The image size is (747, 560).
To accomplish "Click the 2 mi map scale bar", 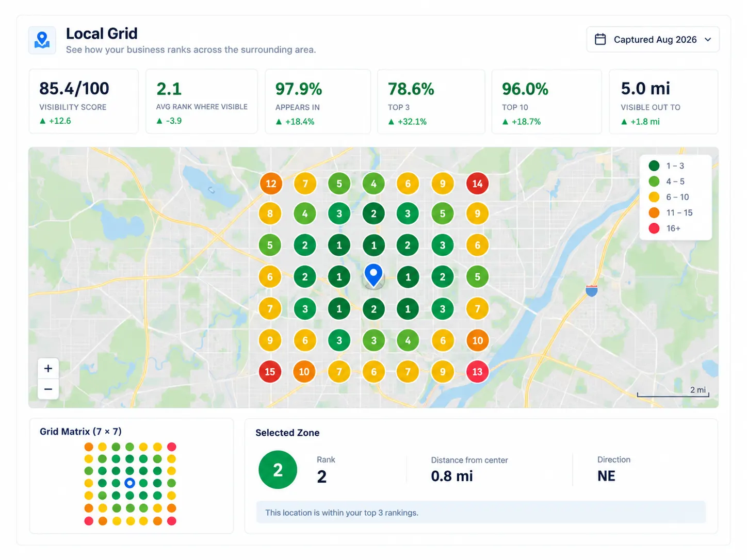I will pyautogui.click(x=673, y=392).
